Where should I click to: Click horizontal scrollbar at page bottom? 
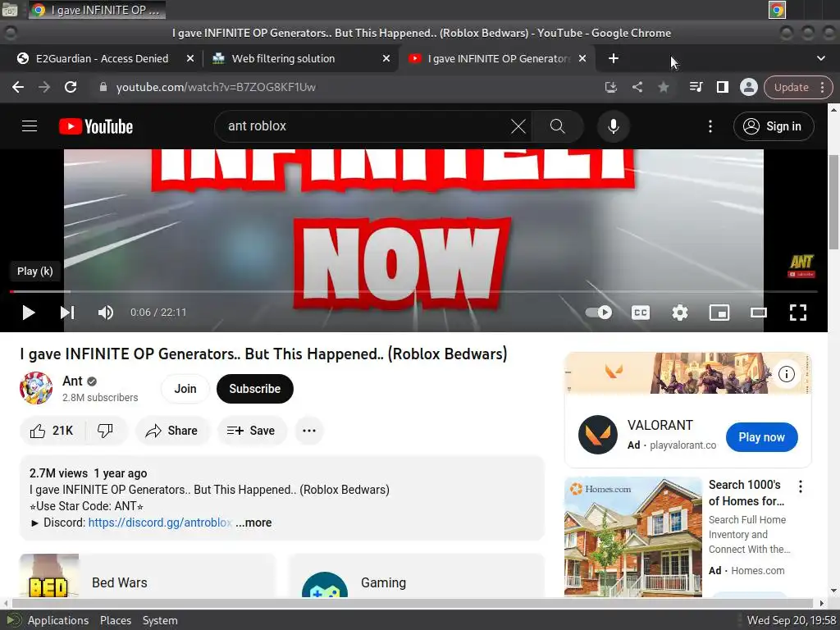click(x=413, y=603)
